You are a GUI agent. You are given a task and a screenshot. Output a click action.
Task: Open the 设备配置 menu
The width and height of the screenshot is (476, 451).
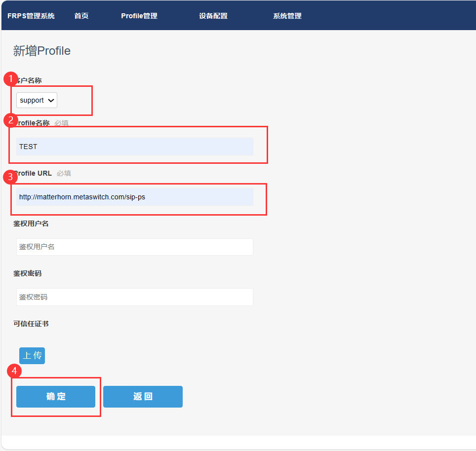coord(213,16)
